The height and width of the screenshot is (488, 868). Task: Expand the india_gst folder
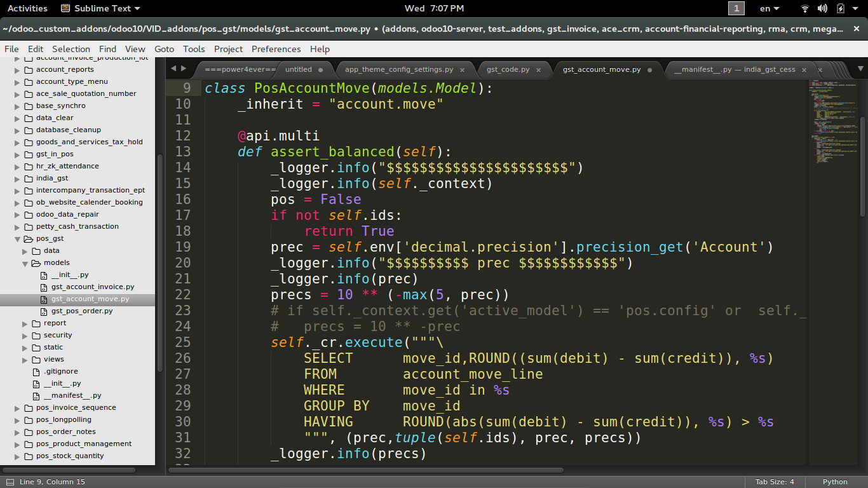(x=18, y=179)
